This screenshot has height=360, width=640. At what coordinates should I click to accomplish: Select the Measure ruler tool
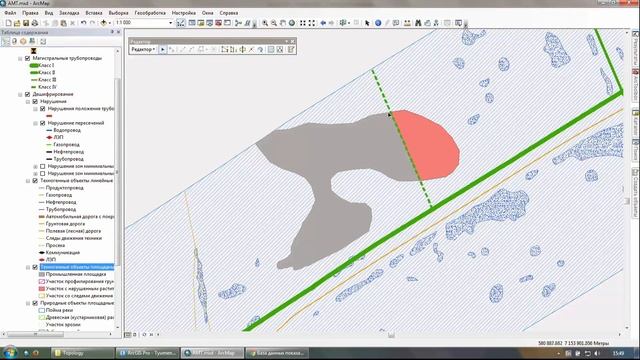click(407, 23)
